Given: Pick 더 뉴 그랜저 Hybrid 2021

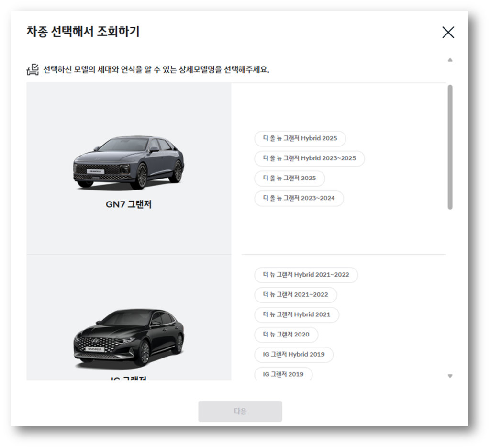Looking at the screenshot, I should [297, 315].
